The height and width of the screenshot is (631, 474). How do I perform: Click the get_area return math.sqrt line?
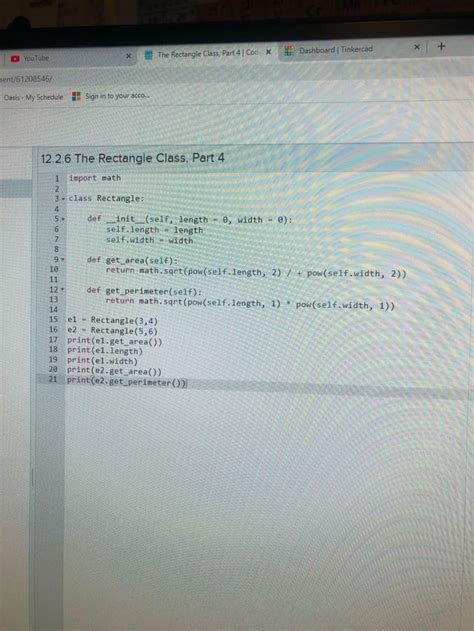[256, 272]
